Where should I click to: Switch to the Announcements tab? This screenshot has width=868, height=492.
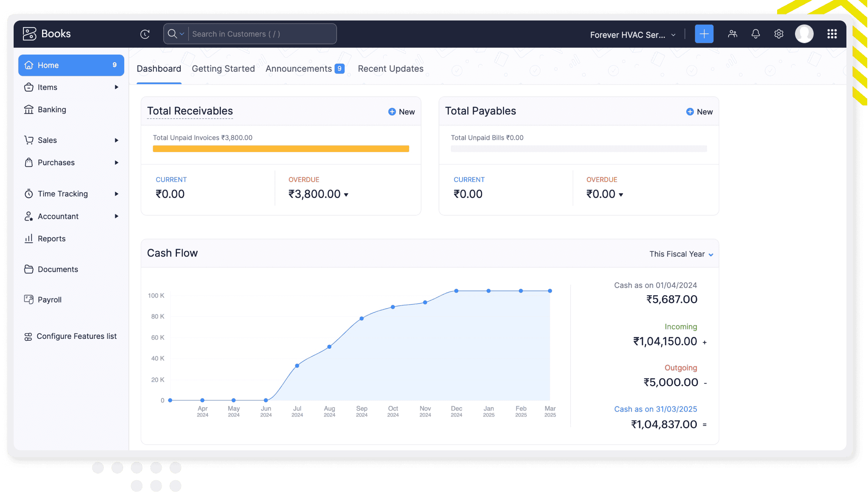298,69
